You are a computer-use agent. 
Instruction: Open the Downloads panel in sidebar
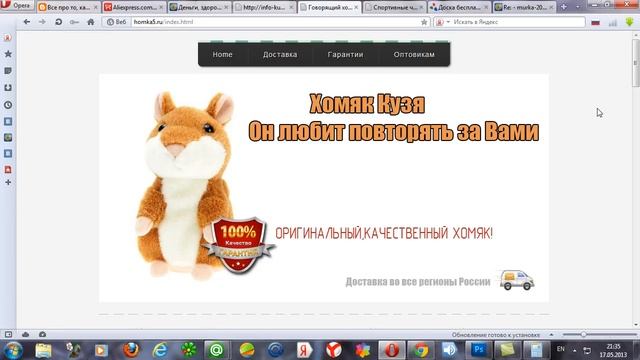(8, 88)
